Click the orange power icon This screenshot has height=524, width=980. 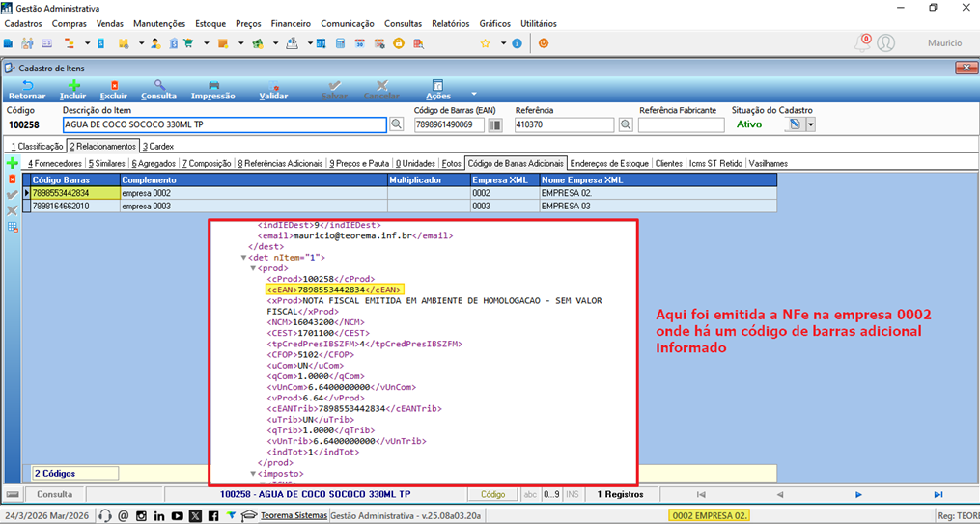point(544,43)
